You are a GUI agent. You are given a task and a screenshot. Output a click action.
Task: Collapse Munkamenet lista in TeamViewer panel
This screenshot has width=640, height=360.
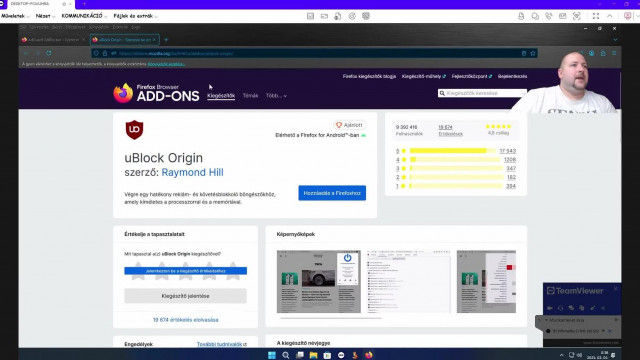point(546,320)
